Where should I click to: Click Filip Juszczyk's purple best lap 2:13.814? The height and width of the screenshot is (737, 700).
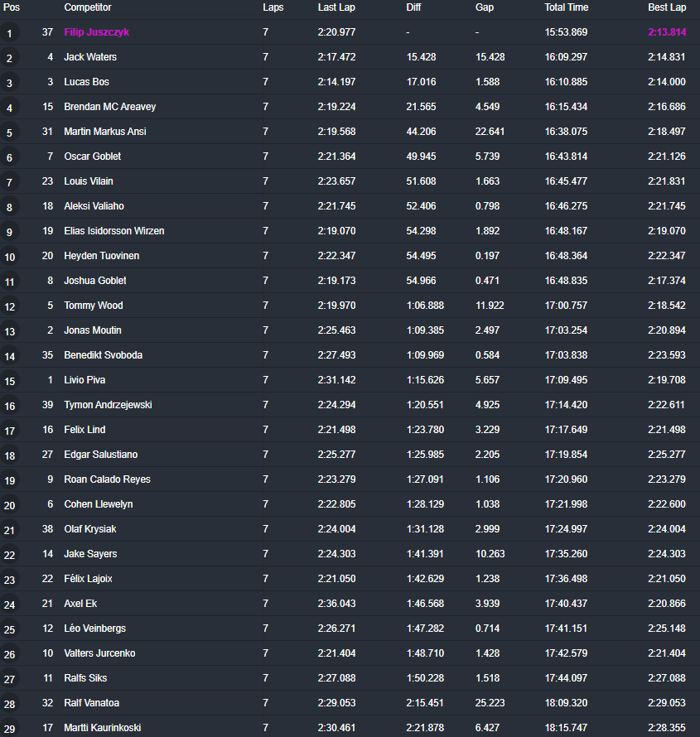[x=667, y=32]
